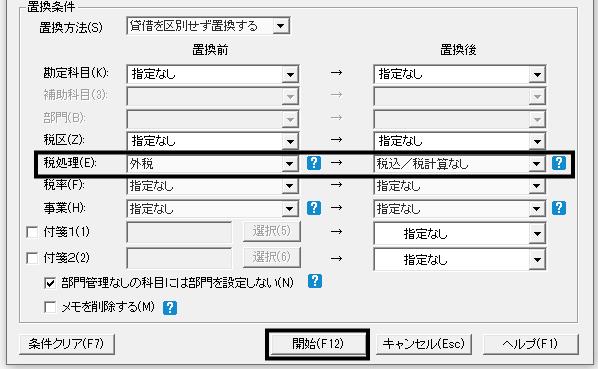
Task: Click help icon beside 税処理 置換前 dropdown
Action: point(314,163)
